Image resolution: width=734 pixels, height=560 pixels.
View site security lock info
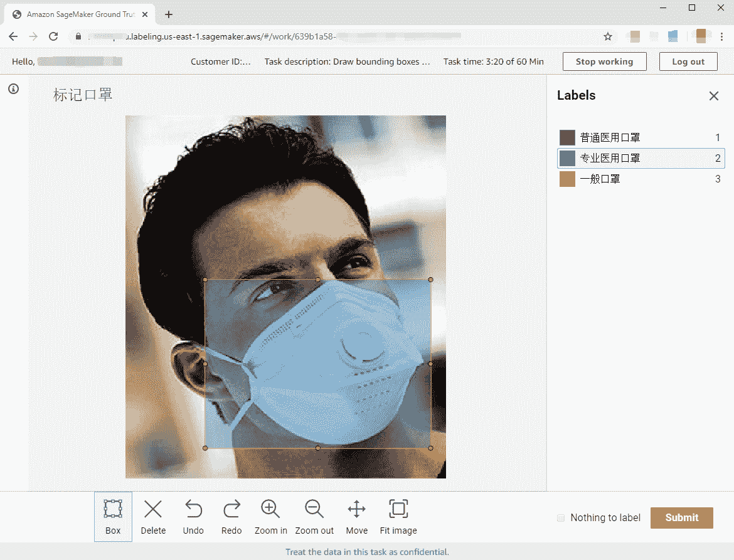pos(78,36)
